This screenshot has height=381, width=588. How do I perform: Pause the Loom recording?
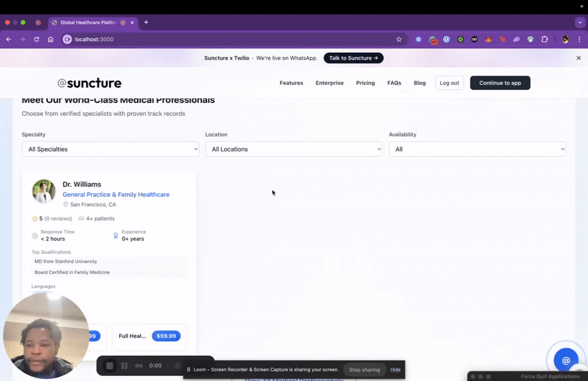click(x=124, y=366)
